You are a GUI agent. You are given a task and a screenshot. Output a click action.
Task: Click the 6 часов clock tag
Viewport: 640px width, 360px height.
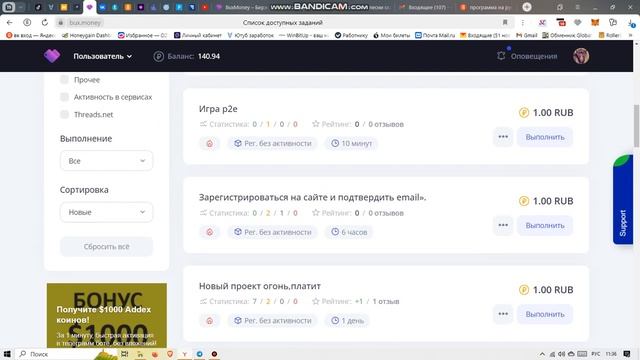pyautogui.click(x=349, y=232)
